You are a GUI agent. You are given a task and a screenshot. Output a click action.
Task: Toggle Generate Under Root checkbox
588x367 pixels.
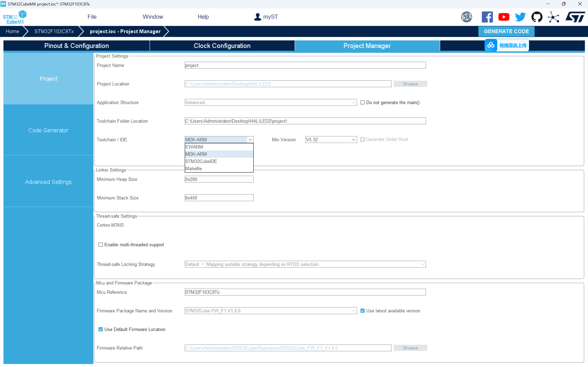pyautogui.click(x=363, y=140)
